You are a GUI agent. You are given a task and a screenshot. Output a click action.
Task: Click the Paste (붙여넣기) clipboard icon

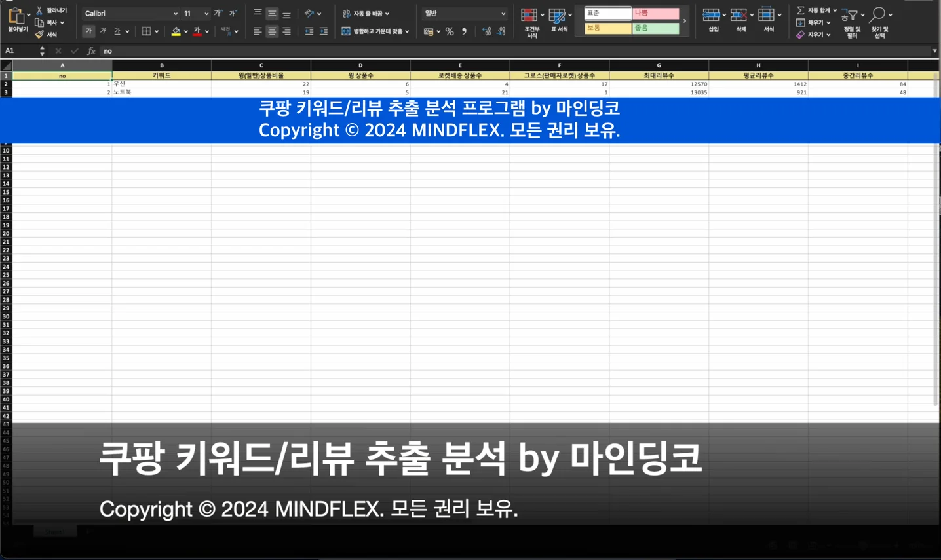pyautogui.click(x=16, y=16)
